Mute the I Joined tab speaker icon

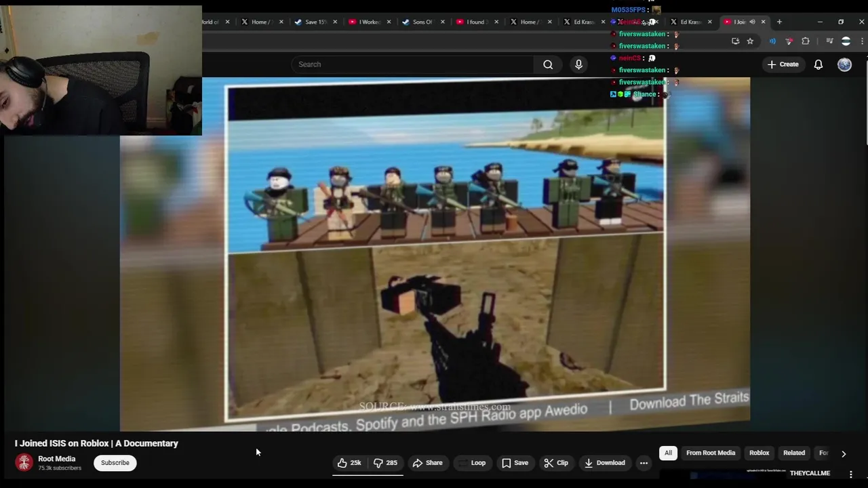pos(752,22)
